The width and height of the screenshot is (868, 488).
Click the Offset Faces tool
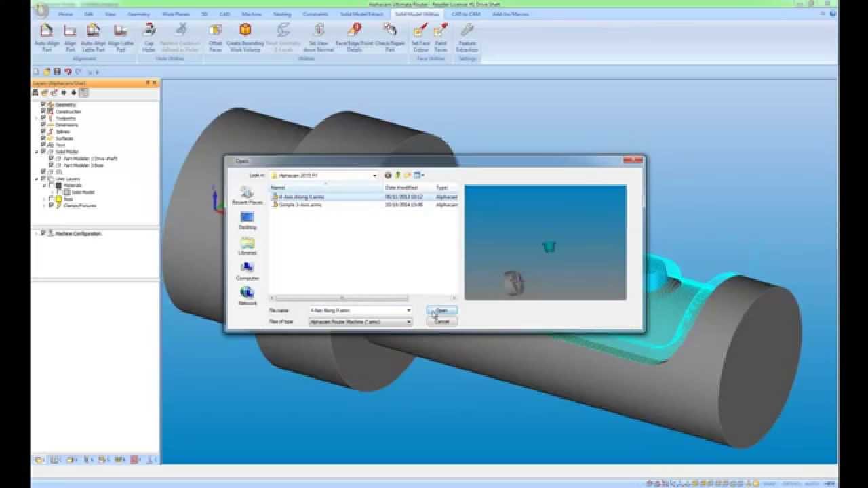216,37
